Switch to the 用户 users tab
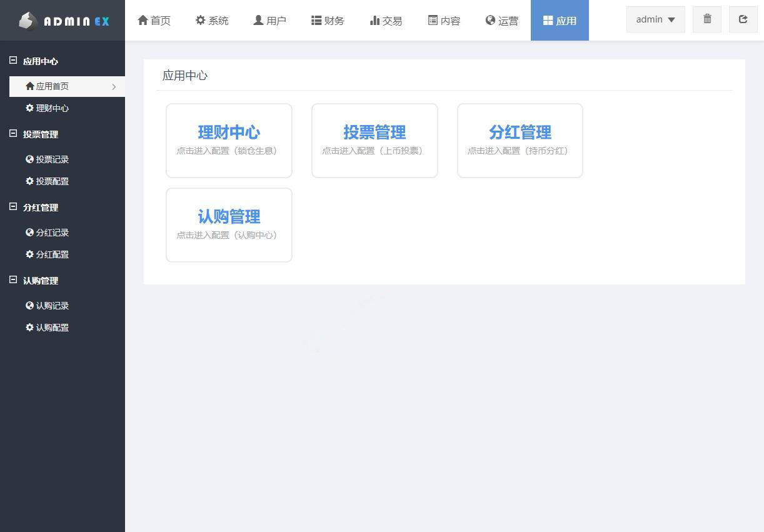 point(269,21)
